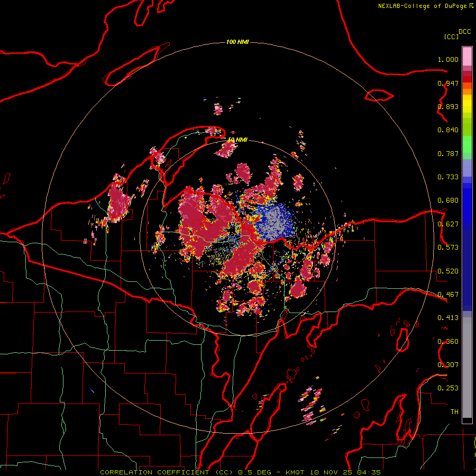Select the 0.307 scale value

[448, 364]
